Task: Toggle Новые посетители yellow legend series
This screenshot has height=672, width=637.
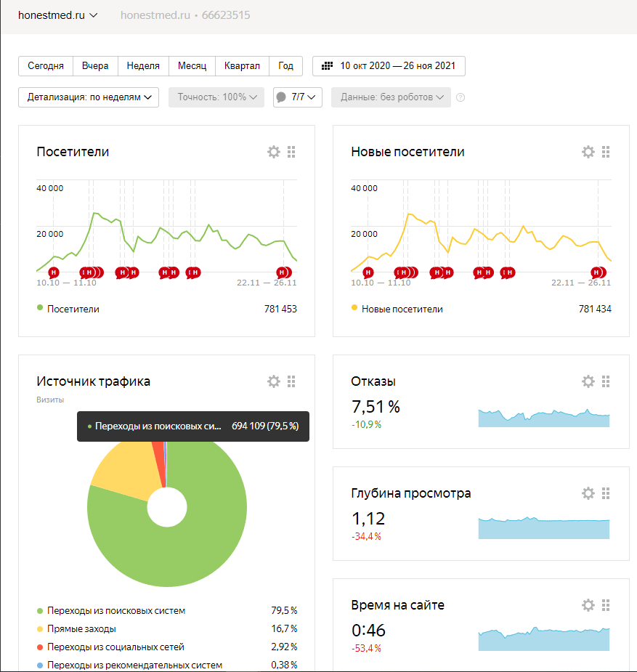Action: 397,309
